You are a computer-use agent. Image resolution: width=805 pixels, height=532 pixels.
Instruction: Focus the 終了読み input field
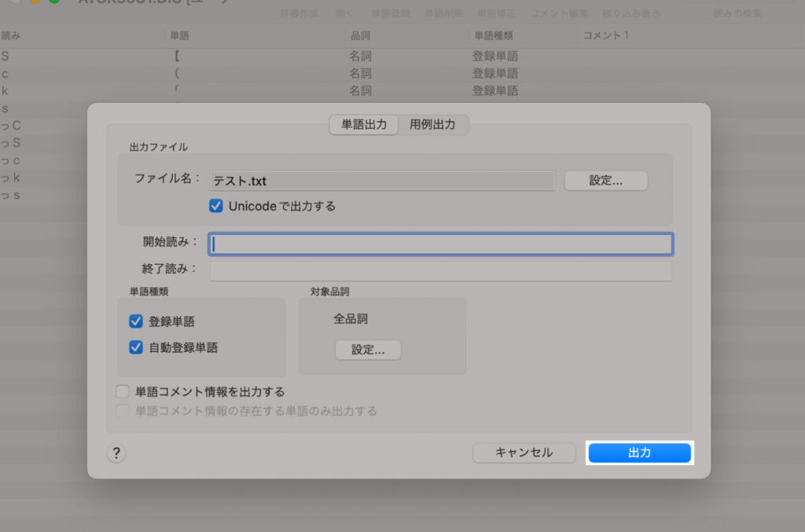440,270
